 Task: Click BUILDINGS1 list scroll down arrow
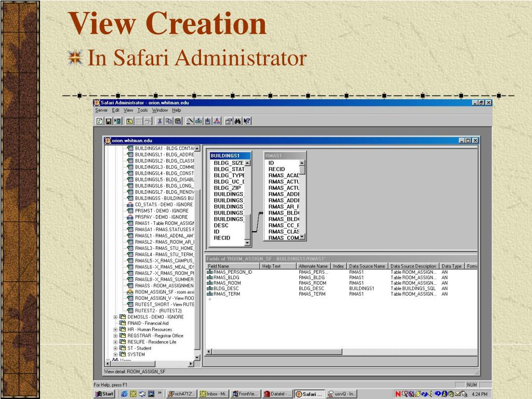point(247,243)
